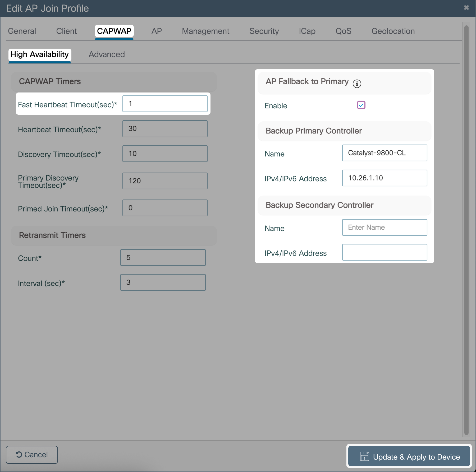Edit the Backup Primary IPv4/IPv6 Address
This screenshot has height=472, width=476.
tap(385, 178)
